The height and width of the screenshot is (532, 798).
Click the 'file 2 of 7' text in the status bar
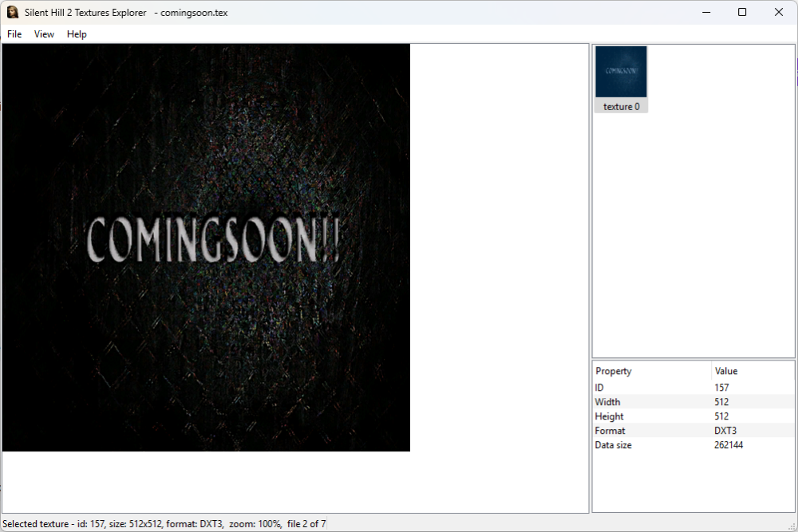tap(304, 523)
